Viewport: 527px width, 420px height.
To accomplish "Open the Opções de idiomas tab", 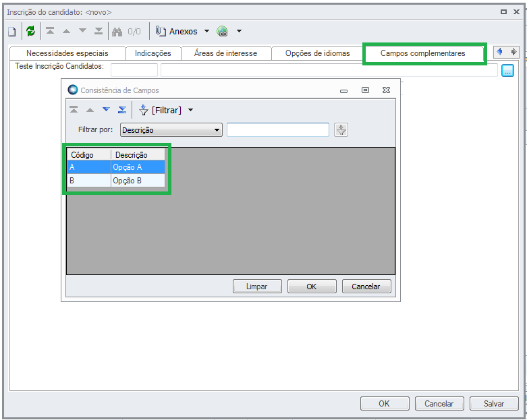I will click(x=317, y=53).
